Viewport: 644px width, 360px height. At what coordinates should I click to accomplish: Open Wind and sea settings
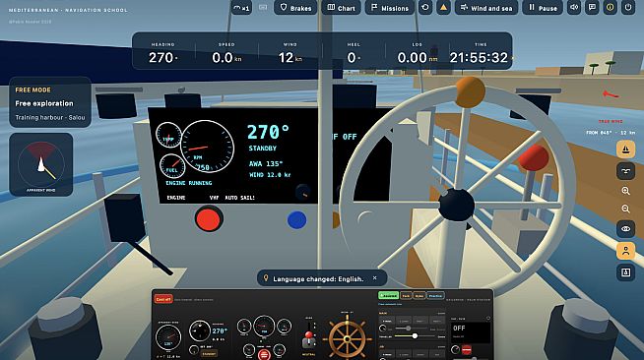(486, 8)
